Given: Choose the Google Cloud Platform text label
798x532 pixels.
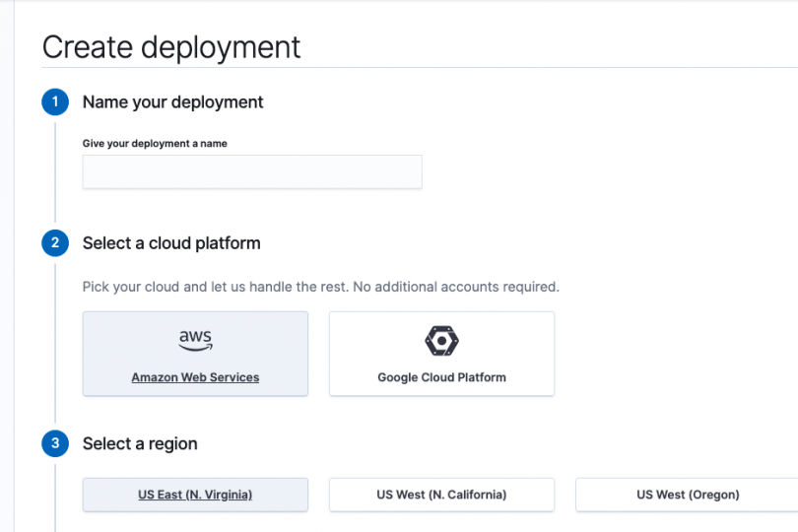Looking at the screenshot, I should click(x=441, y=377).
